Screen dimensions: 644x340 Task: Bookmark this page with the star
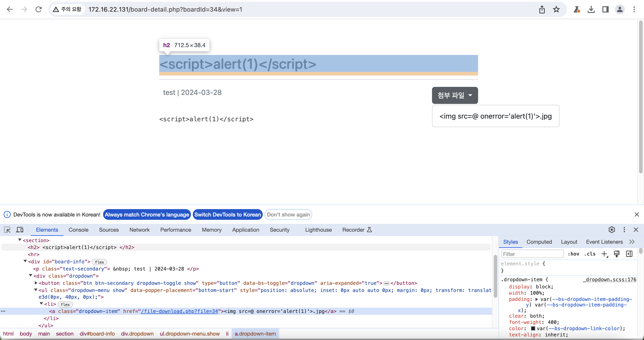[x=556, y=9]
